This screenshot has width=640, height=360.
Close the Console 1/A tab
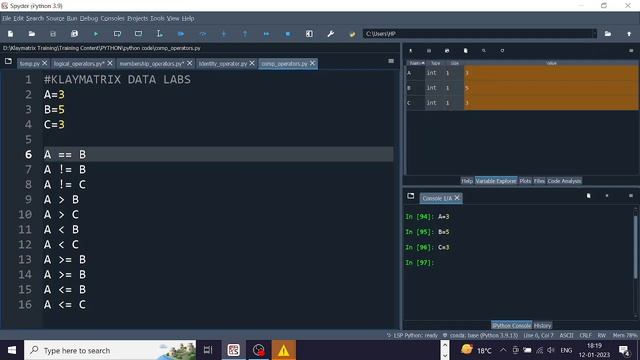(457, 198)
